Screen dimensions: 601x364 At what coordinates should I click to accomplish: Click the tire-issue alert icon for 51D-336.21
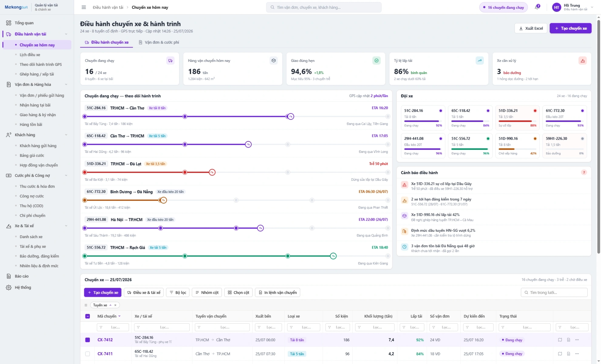[404, 185]
